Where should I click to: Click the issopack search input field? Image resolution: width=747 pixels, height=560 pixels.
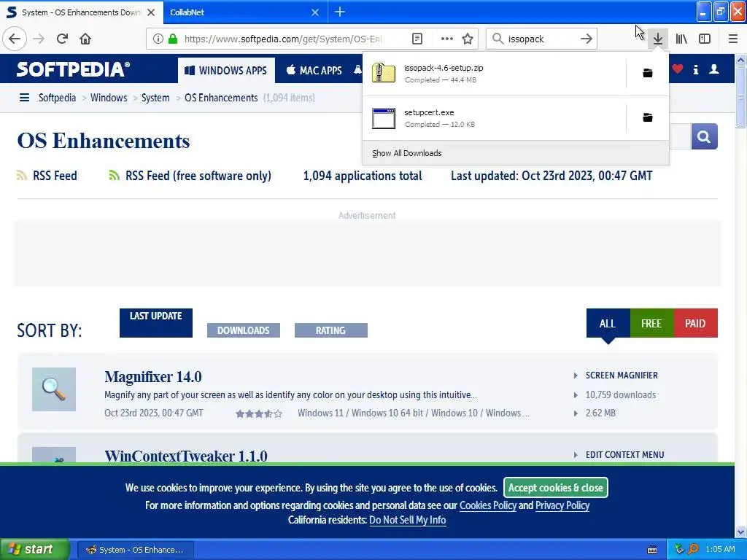(x=541, y=39)
